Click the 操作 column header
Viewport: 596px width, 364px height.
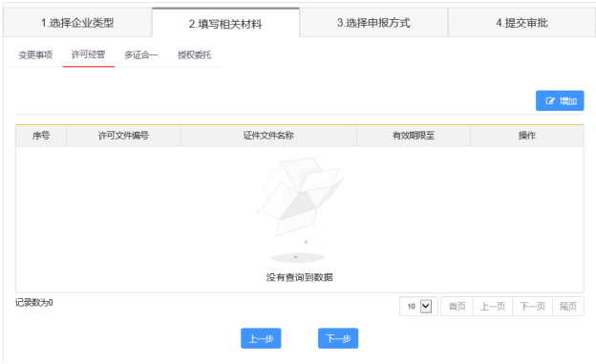[527, 136]
